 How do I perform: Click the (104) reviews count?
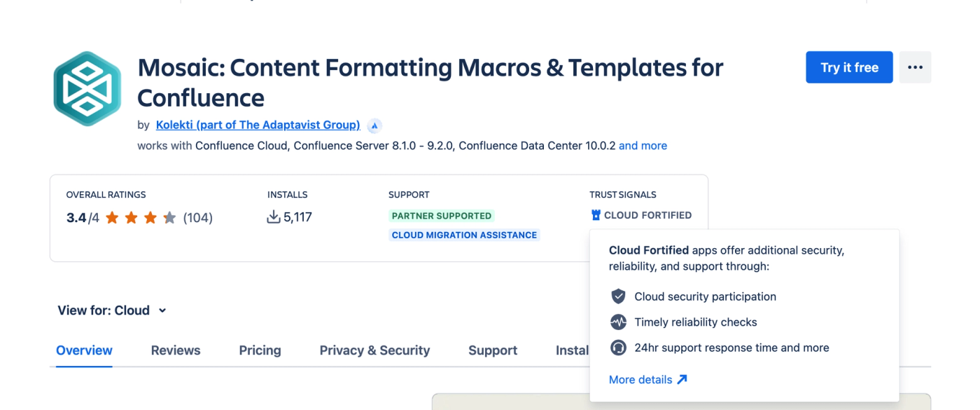coord(198,218)
